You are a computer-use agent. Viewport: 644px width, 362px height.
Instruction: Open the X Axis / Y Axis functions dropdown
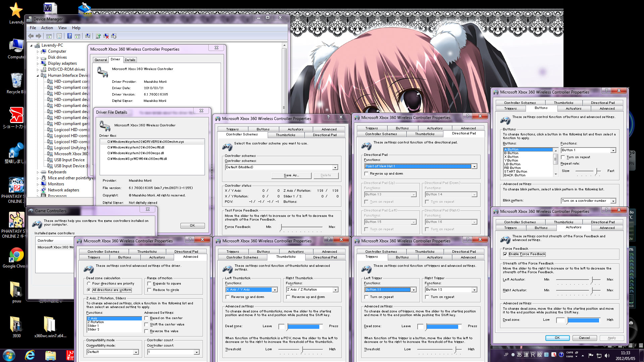pyautogui.click(x=251, y=290)
